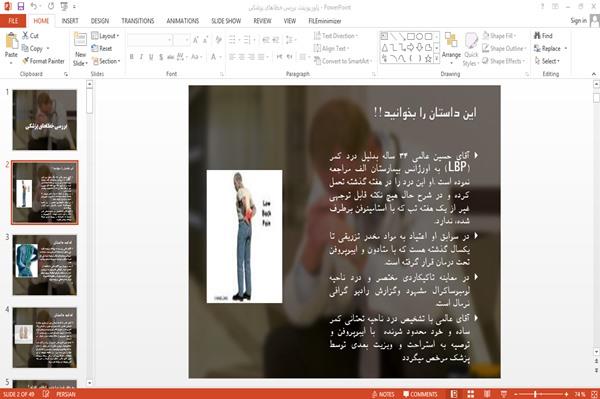
Task: Click the rectangle shape in shapes gallery
Action: coord(411,37)
